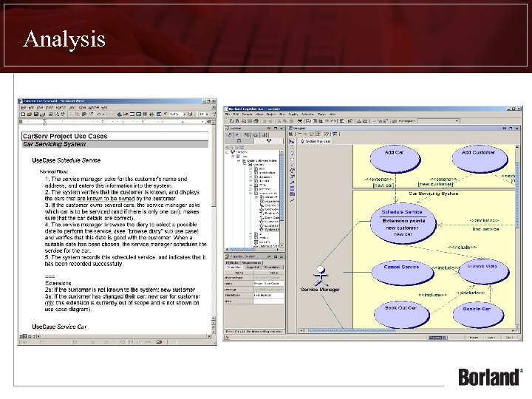The width and height of the screenshot is (532, 399).
Task: Select the Add Customer use case ellipse
Action: 480,158
